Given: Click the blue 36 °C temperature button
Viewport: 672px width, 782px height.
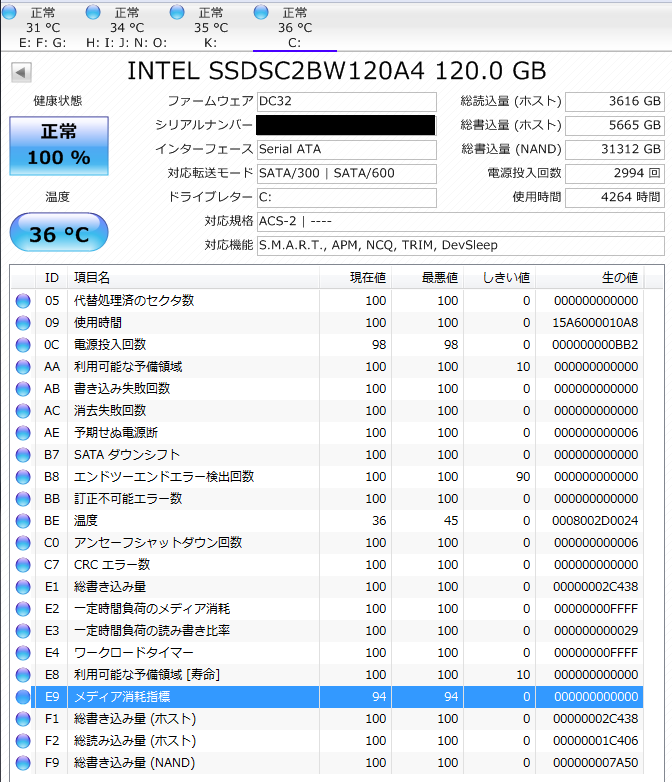Looking at the screenshot, I should click(x=59, y=232).
